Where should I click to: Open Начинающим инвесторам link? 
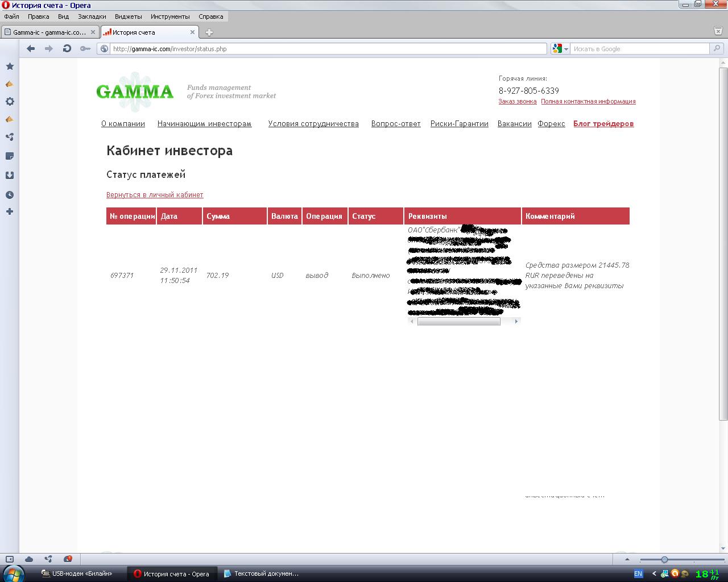click(204, 124)
